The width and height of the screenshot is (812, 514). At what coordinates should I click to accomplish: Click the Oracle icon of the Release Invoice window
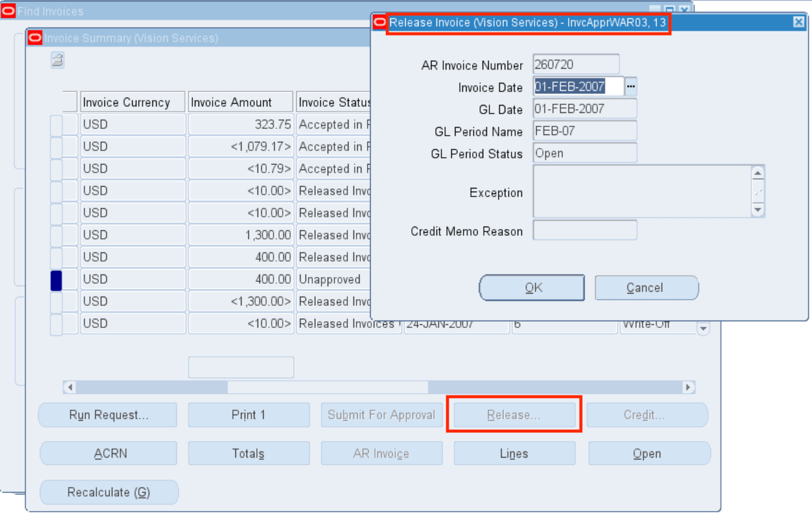(380, 22)
